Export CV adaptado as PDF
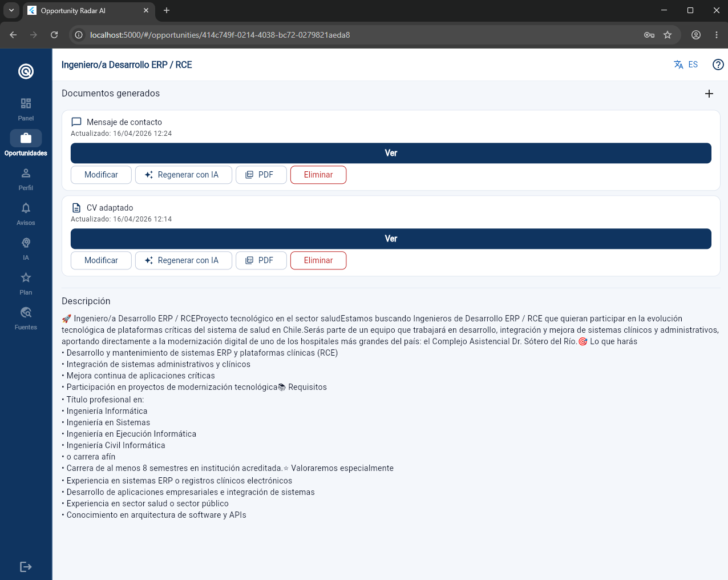728x580 pixels. 261,260
